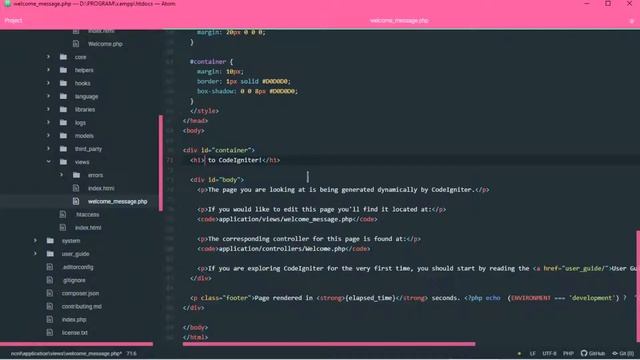Click the Welcome.php file icon
The width and height of the screenshot is (640, 360).
click(x=76, y=43)
